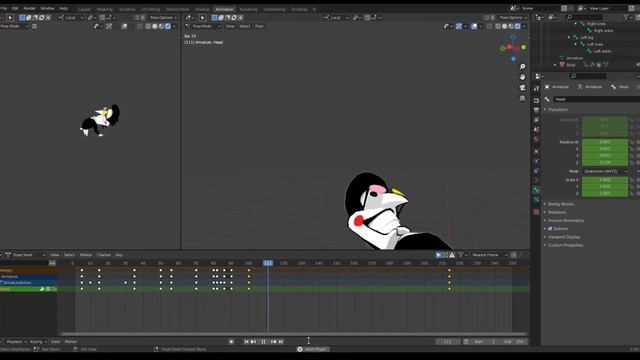Viewport: 640px width, 360px height.
Task: Select solid shading in left viewport
Action: tap(155, 26)
